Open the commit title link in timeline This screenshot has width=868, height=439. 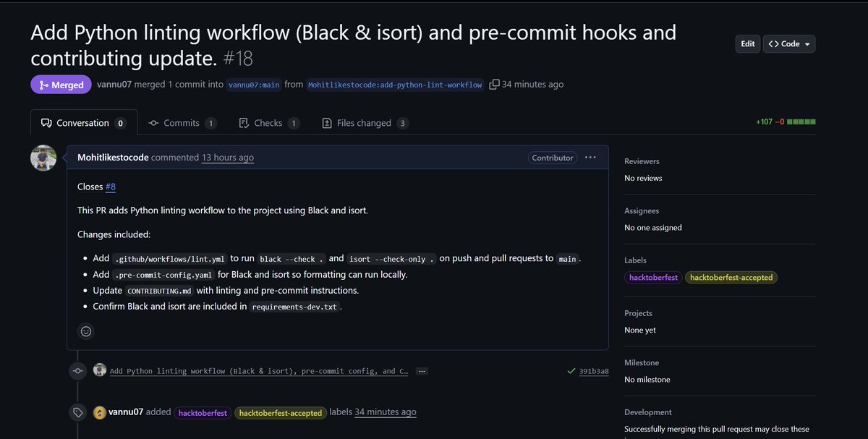pyautogui.click(x=258, y=371)
